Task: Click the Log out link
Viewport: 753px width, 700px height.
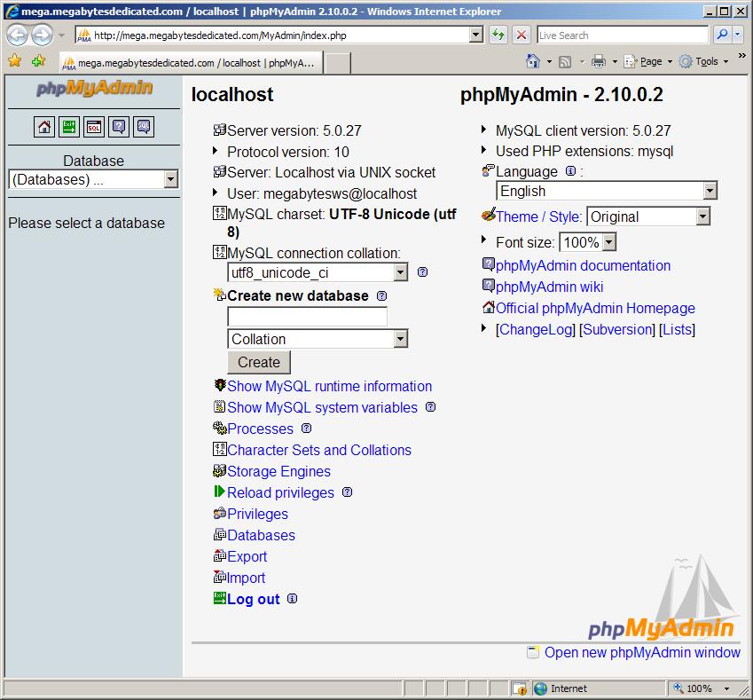Action: [x=253, y=599]
